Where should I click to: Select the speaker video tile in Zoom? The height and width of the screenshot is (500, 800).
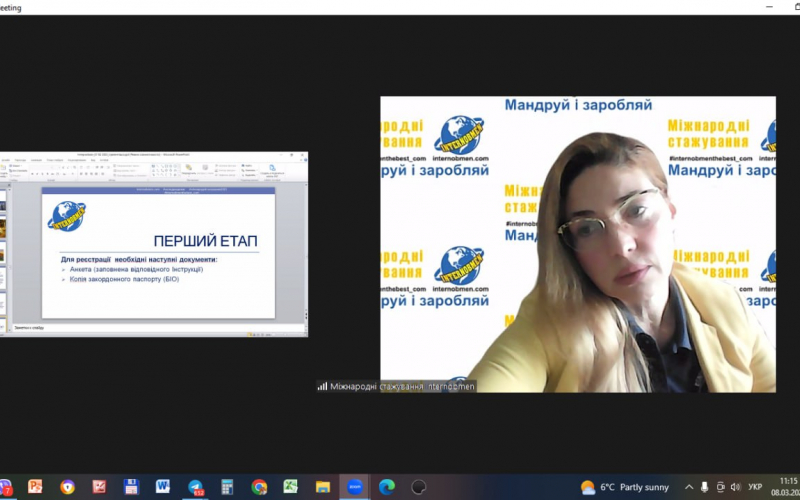coord(578,244)
